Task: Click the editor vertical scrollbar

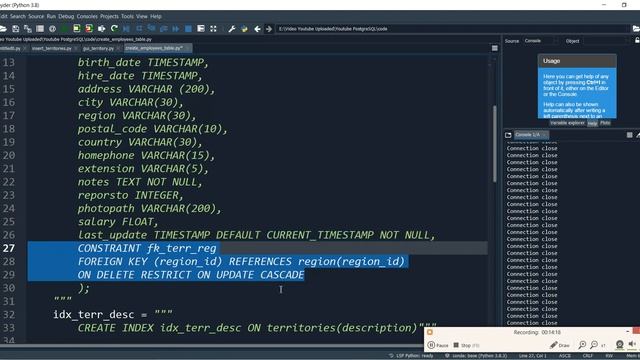Action: [495, 143]
